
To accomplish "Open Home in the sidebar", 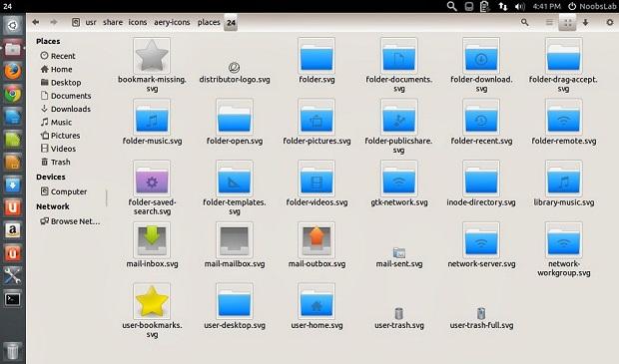I will coord(56,70).
